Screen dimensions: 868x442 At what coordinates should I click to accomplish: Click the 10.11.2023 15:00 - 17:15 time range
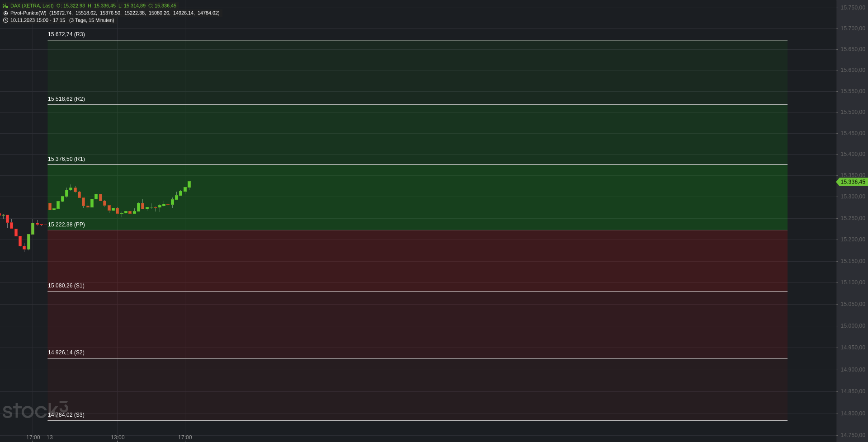point(38,20)
